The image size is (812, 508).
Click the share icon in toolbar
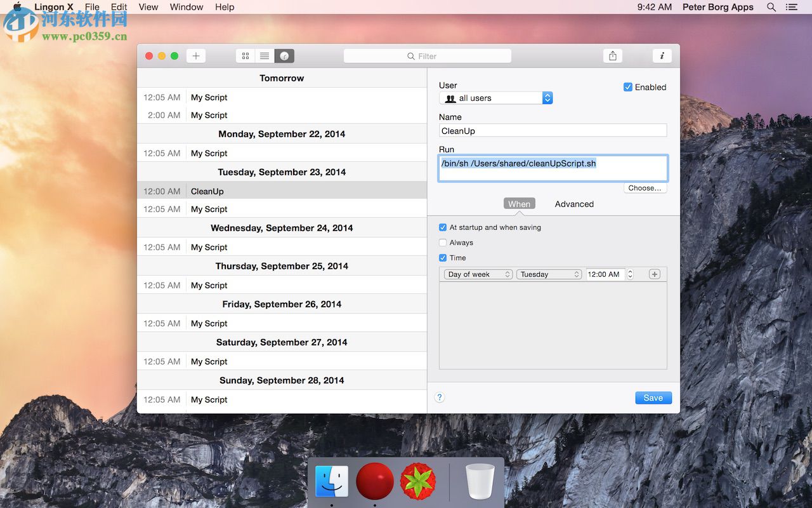tap(612, 56)
